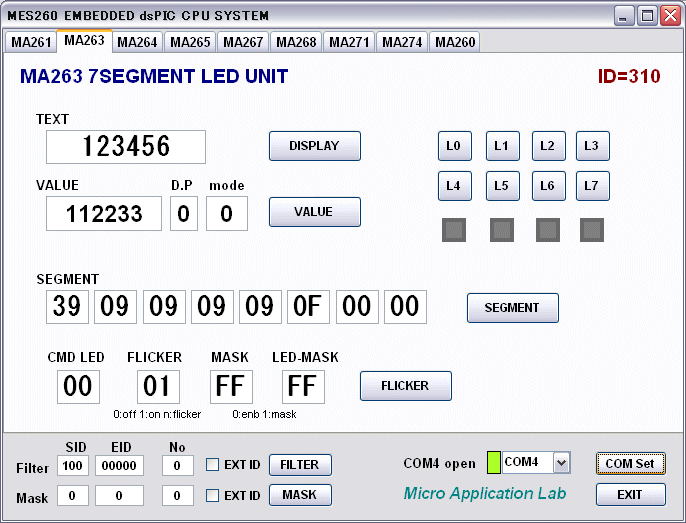Switch to the MA268 tab
This screenshot has height=523, width=686.
coord(296,42)
